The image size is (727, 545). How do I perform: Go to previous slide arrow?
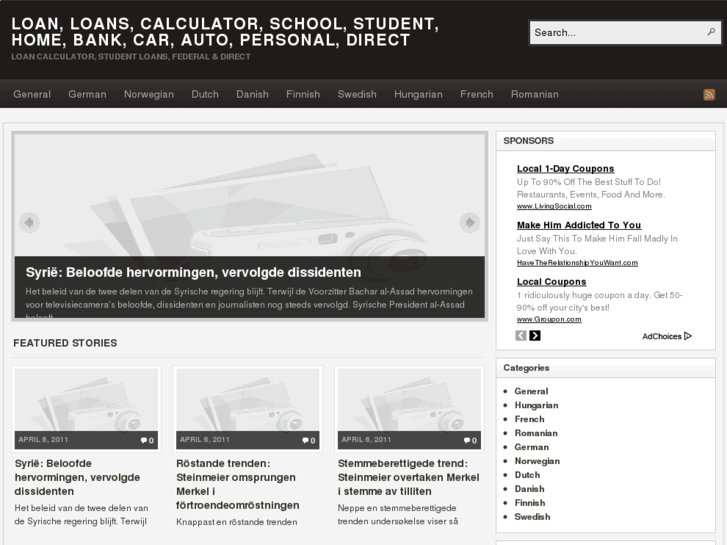29,223
